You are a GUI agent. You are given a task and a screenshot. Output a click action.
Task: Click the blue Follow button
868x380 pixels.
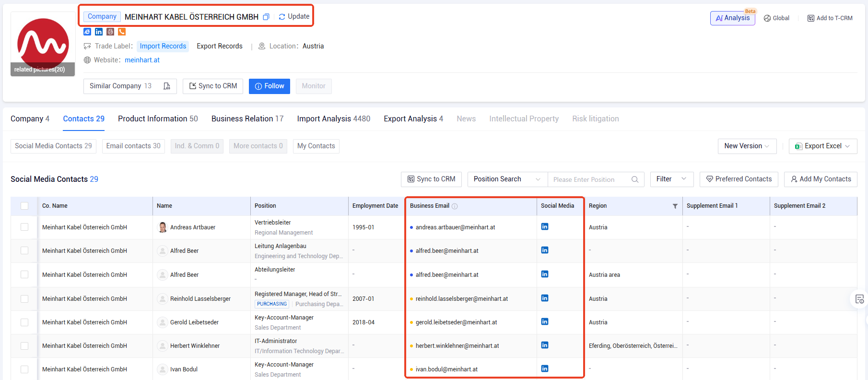point(270,86)
